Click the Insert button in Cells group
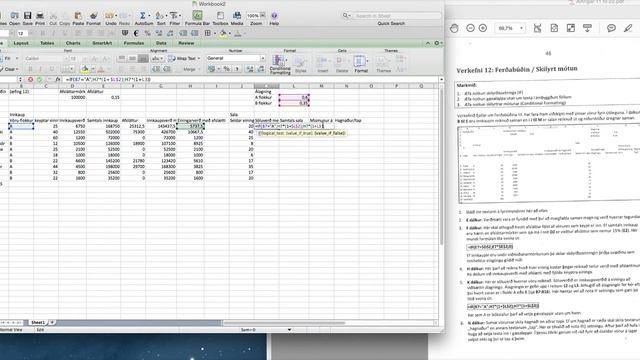This screenshot has width=640, height=360. pyautogui.click(x=322, y=64)
